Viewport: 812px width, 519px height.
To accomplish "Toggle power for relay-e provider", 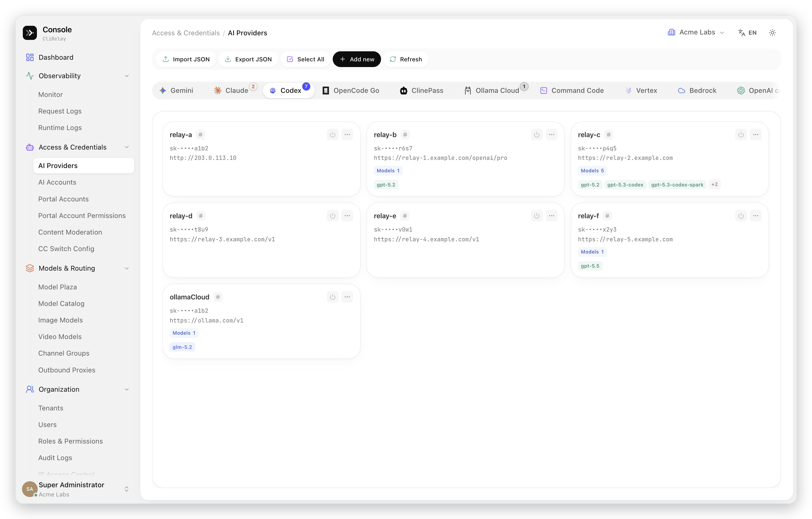I will pyautogui.click(x=537, y=216).
